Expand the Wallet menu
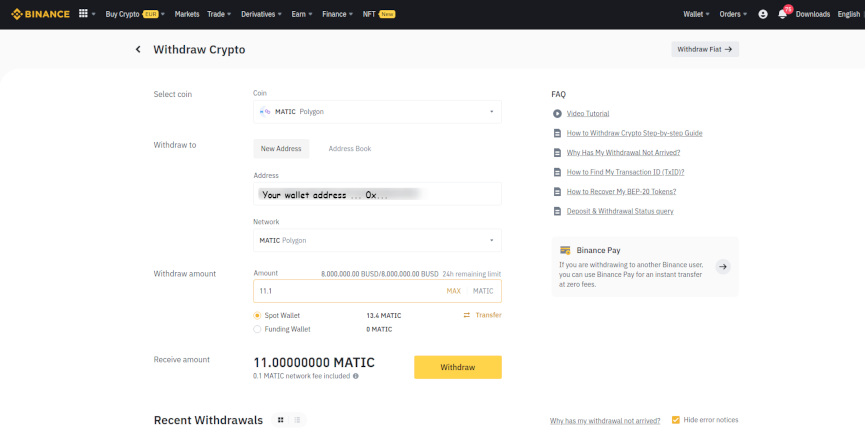 pyautogui.click(x=696, y=14)
